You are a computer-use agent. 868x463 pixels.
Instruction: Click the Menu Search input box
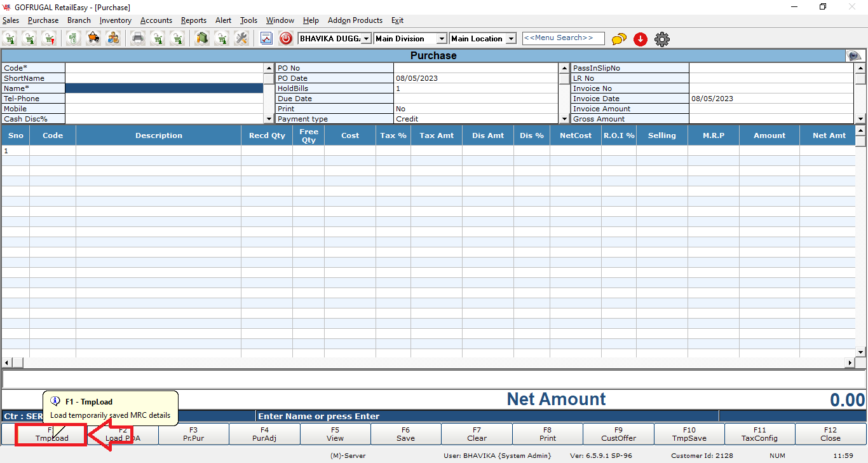pyautogui.click(x=563, y=38)
